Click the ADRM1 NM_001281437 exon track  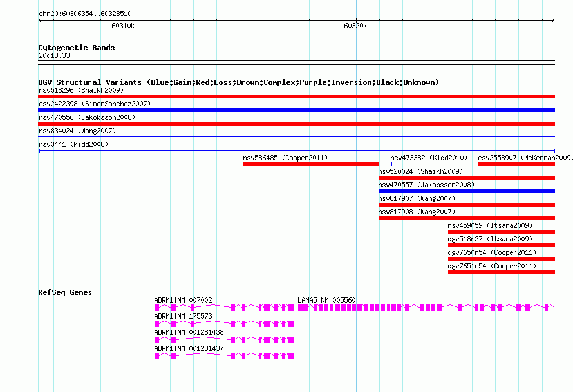(225, 356)
